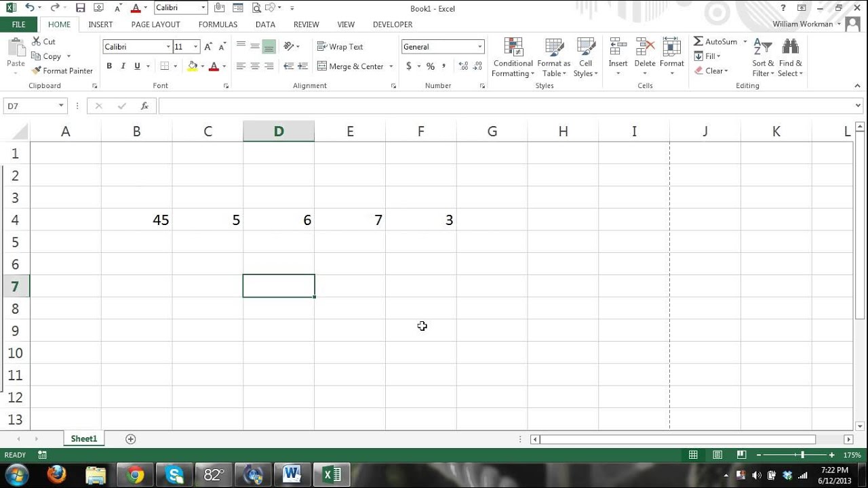
Task: Toggle bottom align
Action: tap(269, 46)
